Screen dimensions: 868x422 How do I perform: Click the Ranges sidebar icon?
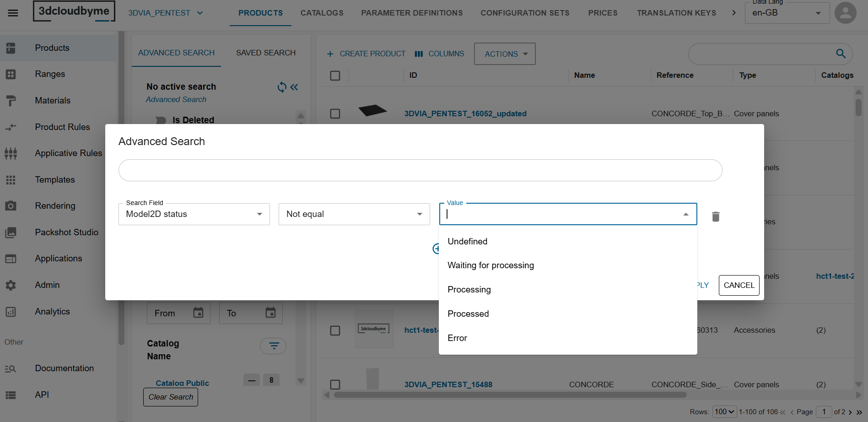[11, 74]
